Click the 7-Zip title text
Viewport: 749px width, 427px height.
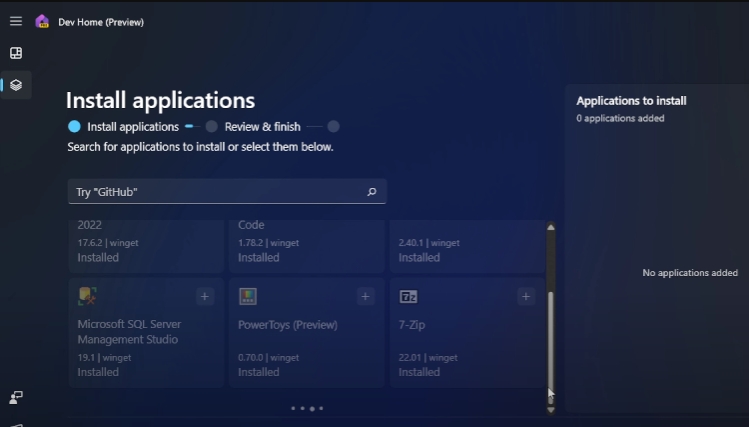(x=412, y=325)
